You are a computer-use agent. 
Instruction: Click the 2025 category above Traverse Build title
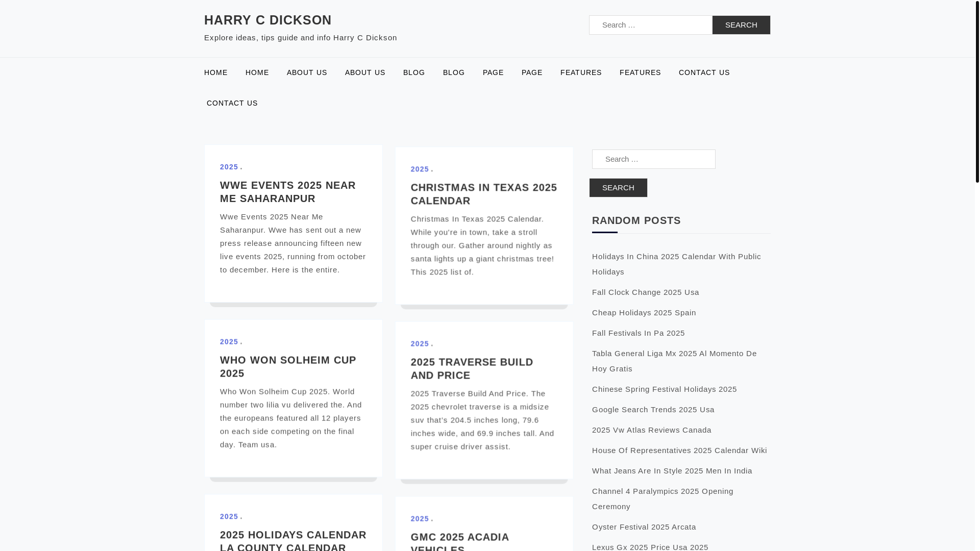point(420,344)
